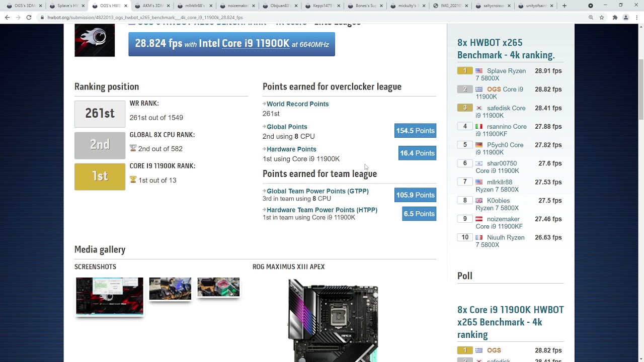The image size is (644, 362).
Task: Open 8x HWBOT x265 Benchmark 4k ranking heading
Action: (506, 49)
